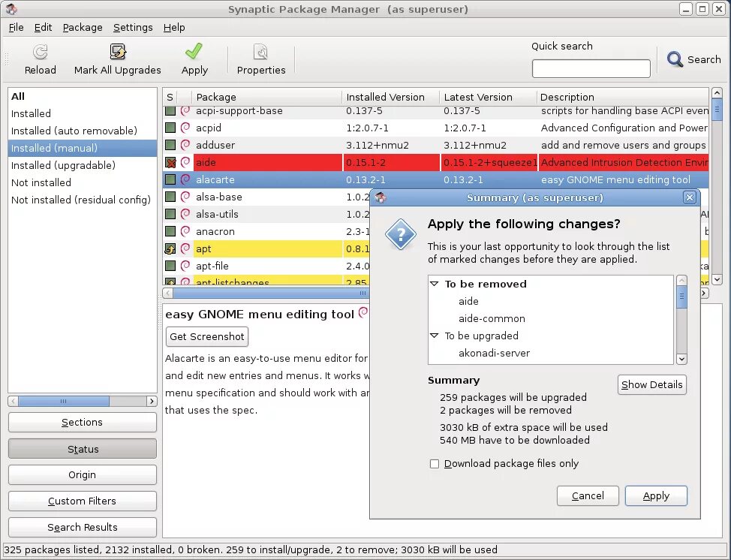Click the Reload toolbar icon
731x560 pixels.
click(x=40, y=52)
